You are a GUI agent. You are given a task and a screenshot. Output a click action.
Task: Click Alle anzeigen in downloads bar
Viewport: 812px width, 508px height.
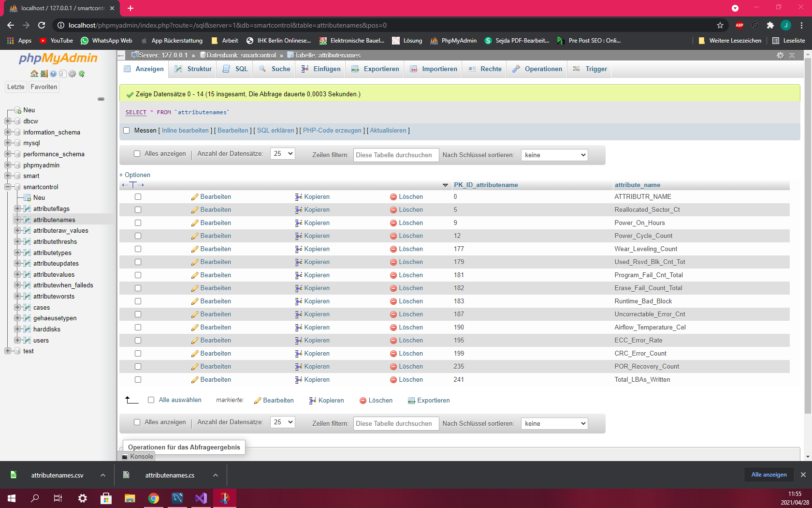click(769, 475)
